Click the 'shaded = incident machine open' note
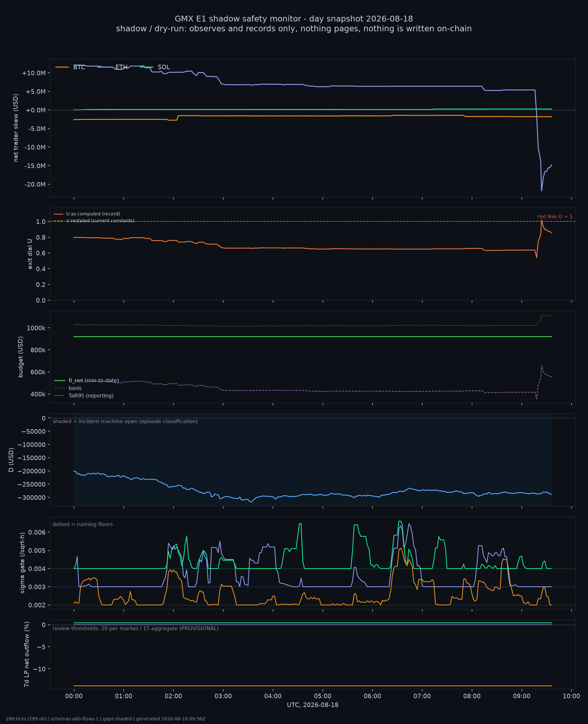 pyautogui.click(x=125, y=421)
